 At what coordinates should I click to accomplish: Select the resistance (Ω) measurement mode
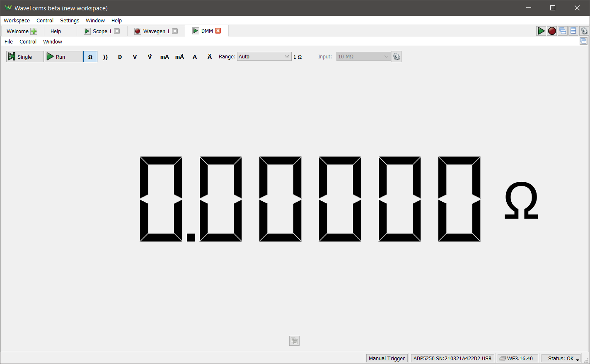point(90,57)
